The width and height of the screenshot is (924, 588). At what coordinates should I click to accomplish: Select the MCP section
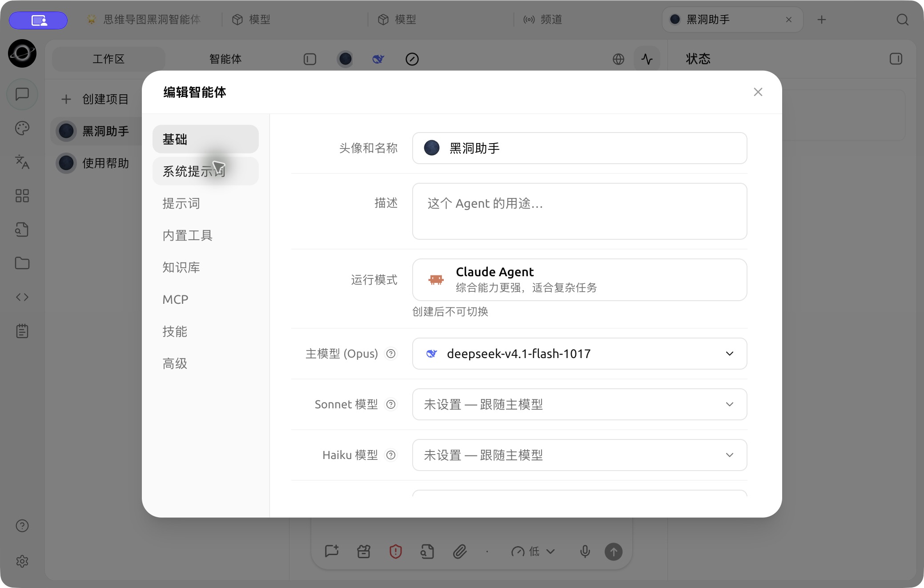coord(205,299)
